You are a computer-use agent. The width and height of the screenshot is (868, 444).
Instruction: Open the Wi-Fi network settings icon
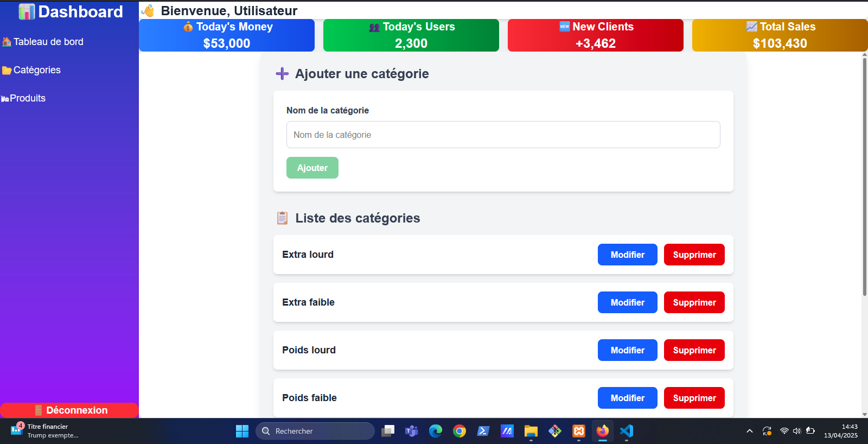click(x=784, y=431)
